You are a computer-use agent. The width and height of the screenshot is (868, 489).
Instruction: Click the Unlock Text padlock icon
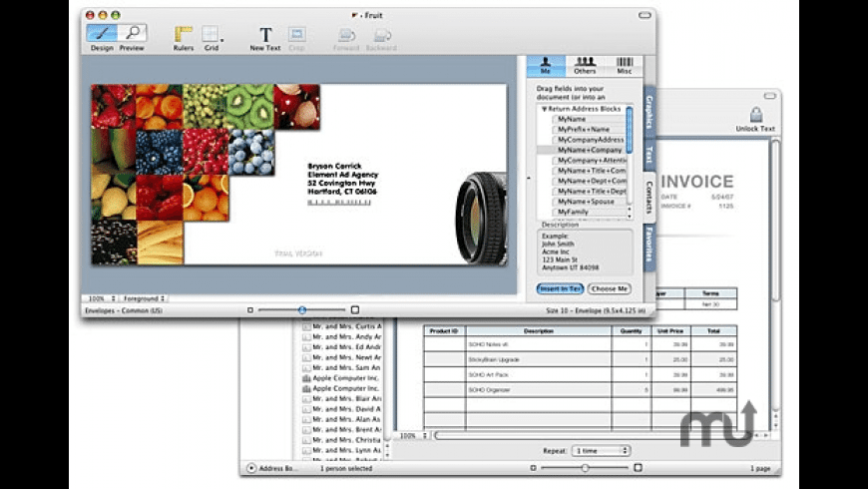pyautogui.click(x=755, y=115)
